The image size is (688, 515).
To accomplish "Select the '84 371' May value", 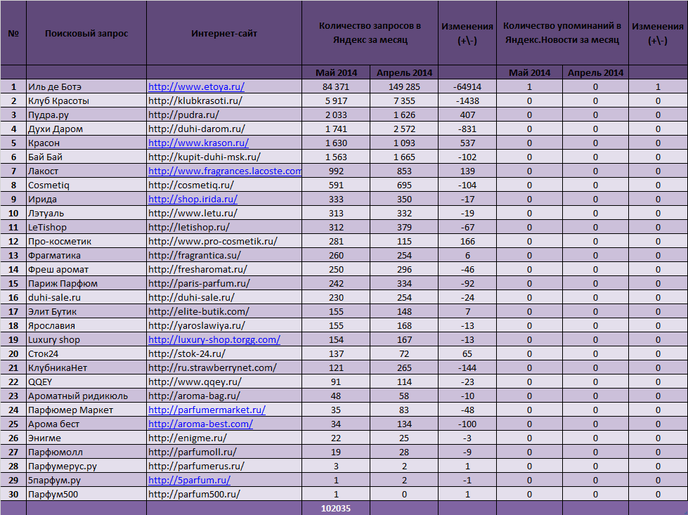I will pyautogui.click(x=336, y=87).
